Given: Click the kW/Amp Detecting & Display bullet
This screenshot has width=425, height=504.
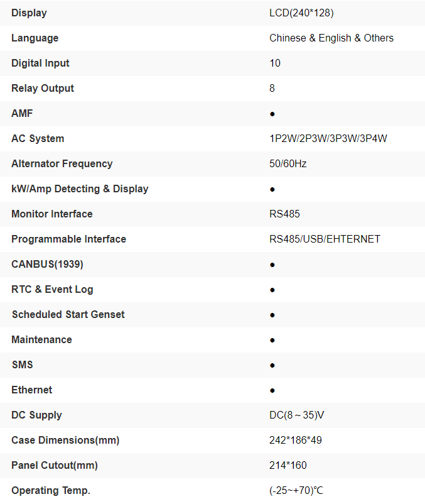Looking at the screenshot, I should (x=272, y=189).
